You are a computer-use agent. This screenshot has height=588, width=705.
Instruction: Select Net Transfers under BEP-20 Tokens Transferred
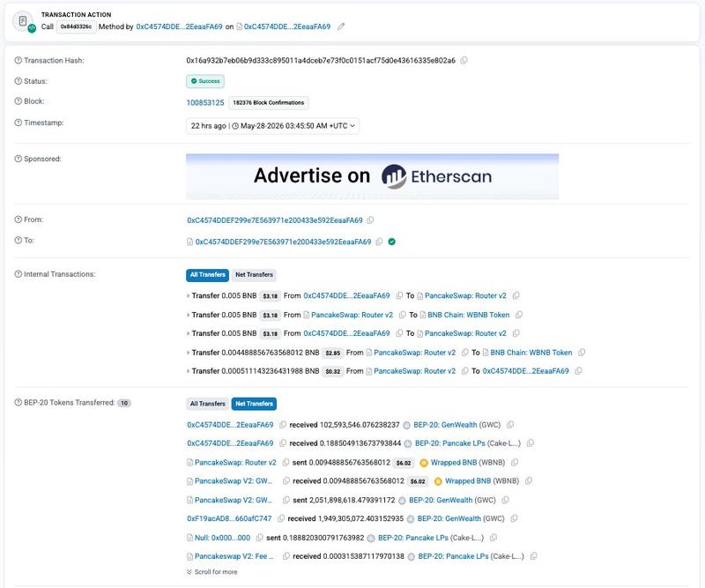point(254,404)
